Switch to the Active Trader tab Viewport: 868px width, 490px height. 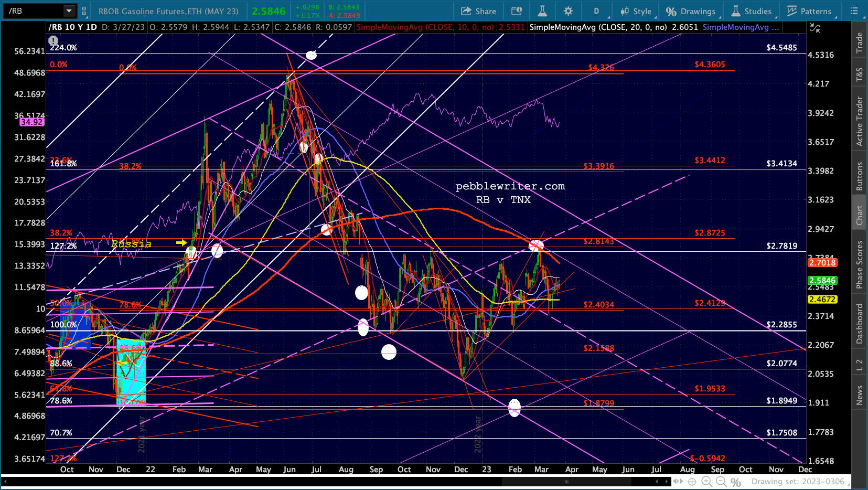pos(859,121)
